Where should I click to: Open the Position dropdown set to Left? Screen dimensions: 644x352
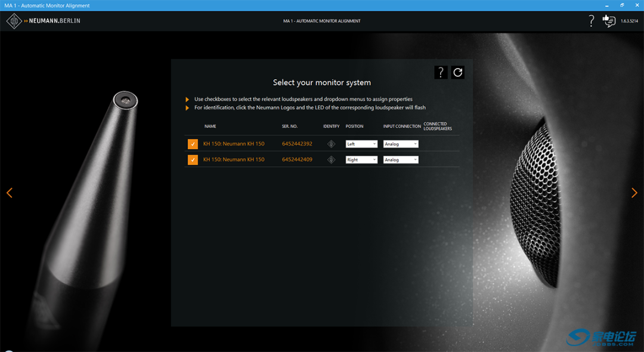pos(361,144)
